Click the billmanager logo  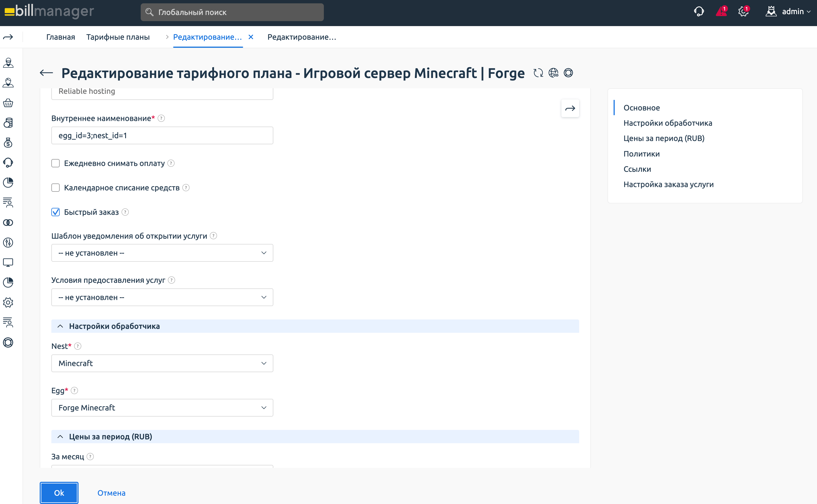[x=49, y=11]
